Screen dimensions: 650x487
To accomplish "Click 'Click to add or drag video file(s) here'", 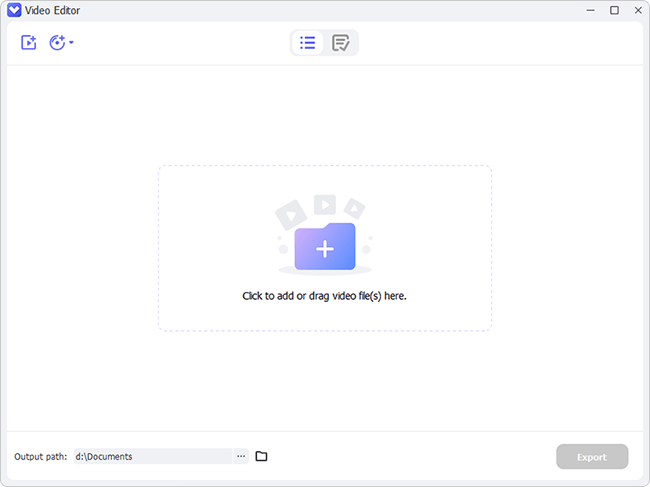I will click(x=324, y=296).
